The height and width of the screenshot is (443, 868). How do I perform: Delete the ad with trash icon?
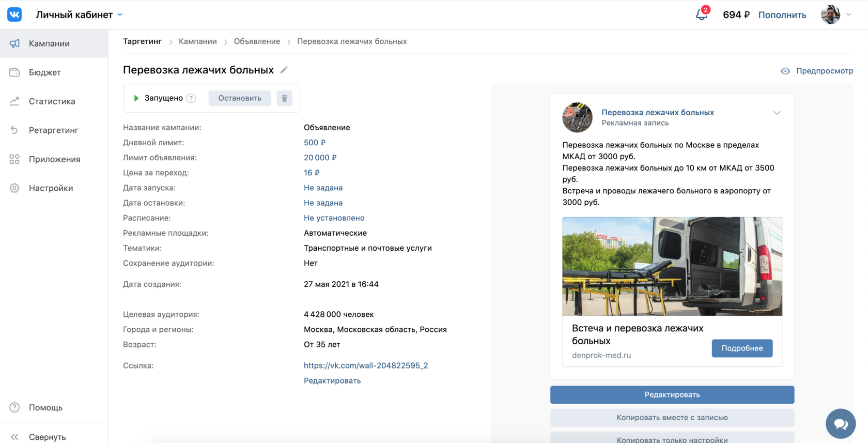coord(284,98)
